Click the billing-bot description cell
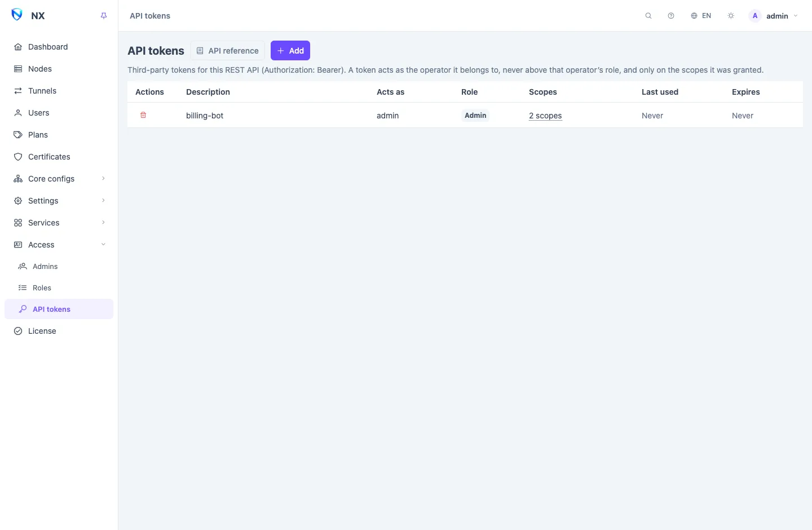The image size is (812, 530). (205, 116)
